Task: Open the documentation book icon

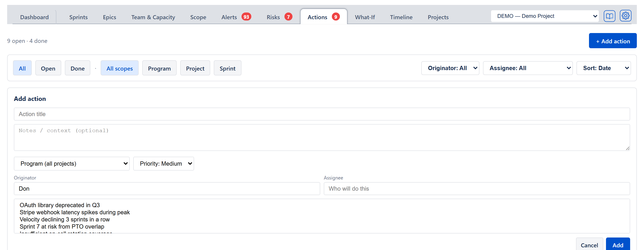Action: coord(609,16)
